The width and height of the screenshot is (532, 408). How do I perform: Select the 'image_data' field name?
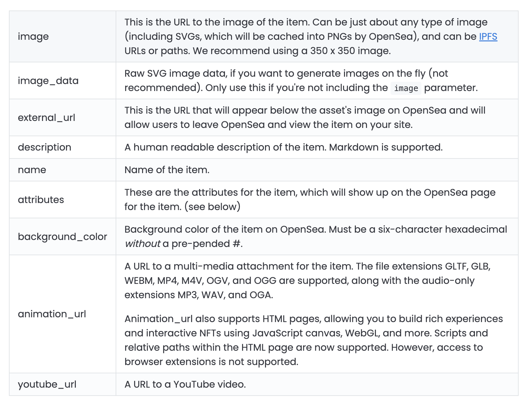(48, 81)
